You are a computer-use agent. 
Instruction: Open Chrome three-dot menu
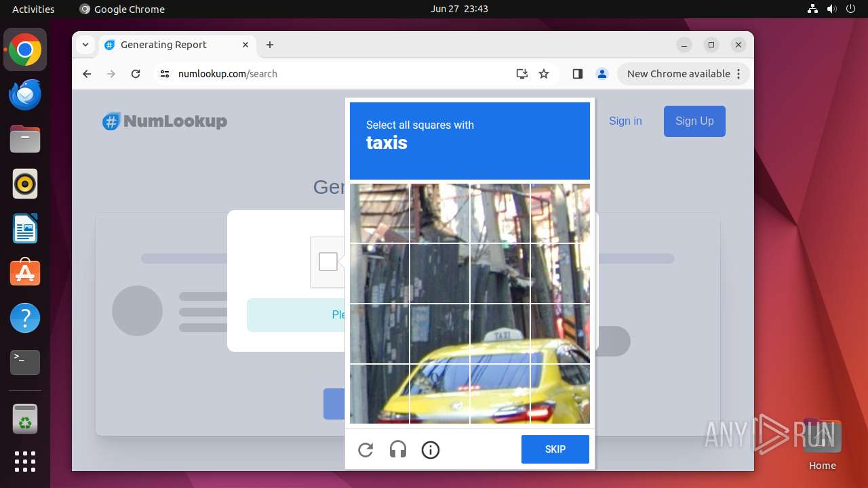click(738, 74)
